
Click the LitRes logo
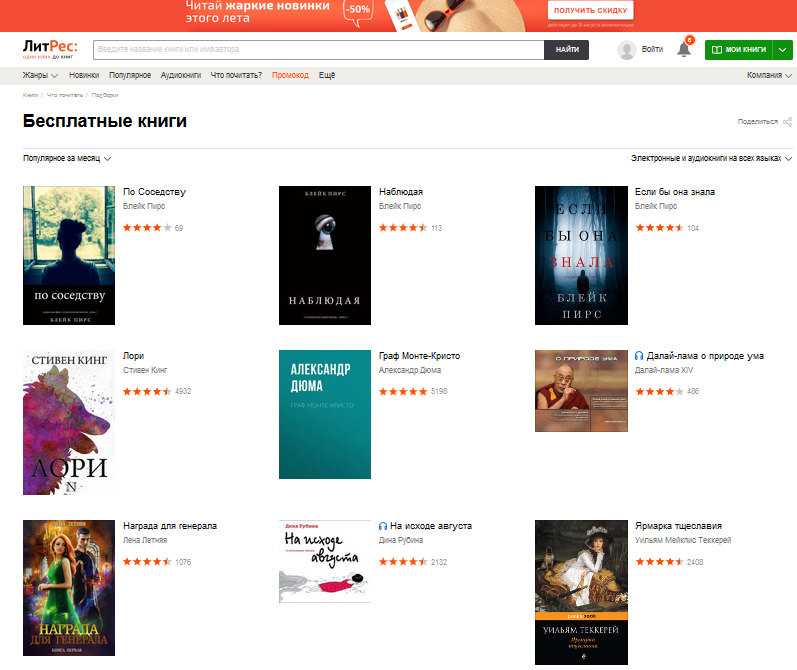[49, 48]
